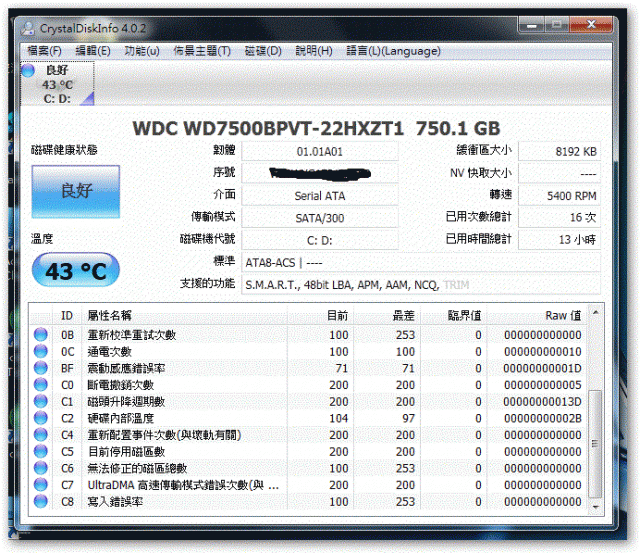
Task: Click raw value 00000000002B
Action: point(542,419)
